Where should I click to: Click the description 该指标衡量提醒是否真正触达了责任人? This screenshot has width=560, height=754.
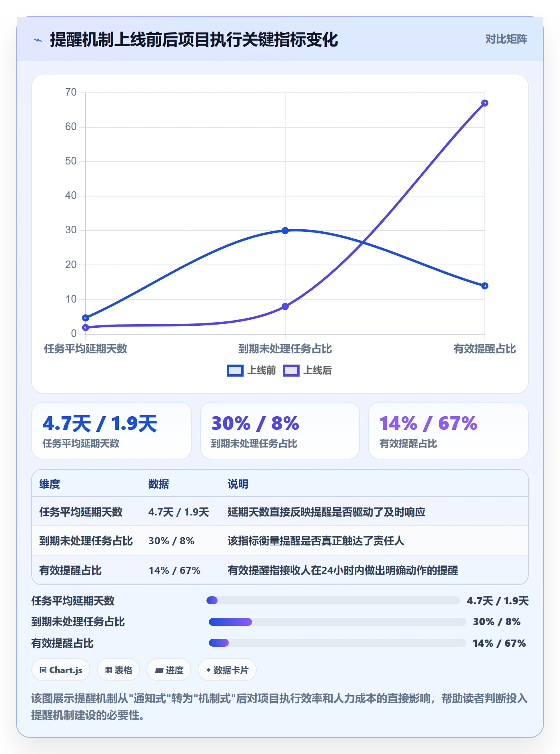316,541
